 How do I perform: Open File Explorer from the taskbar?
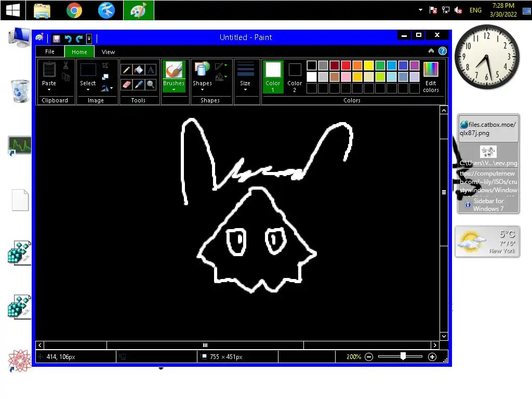42,10
